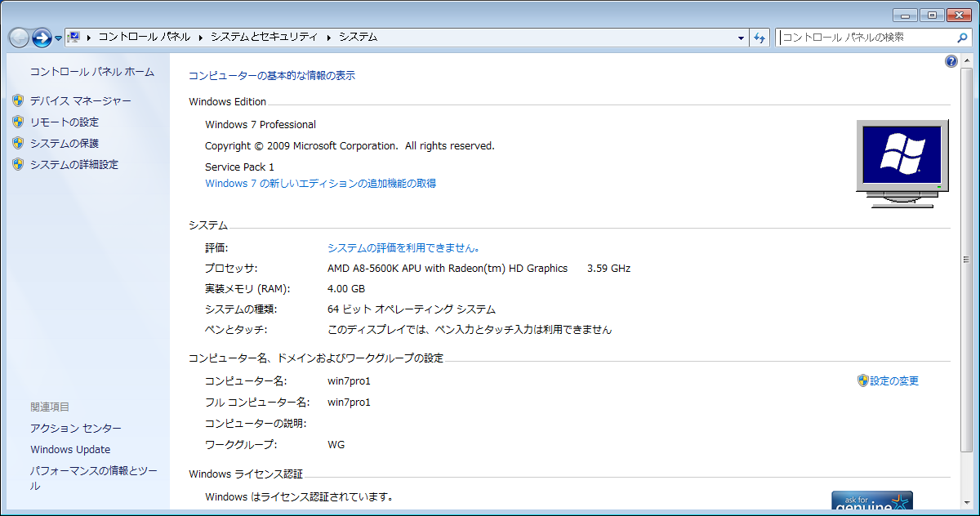Click システムの評価を利用できません link
This screenshot has height=516, width=980.
(403, 247)
